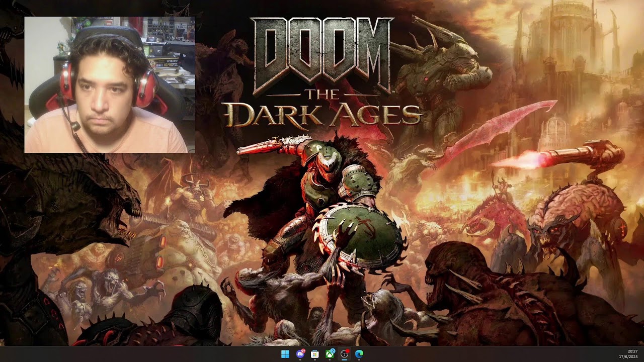Switch to OBS Studio on the taskbar
The height and width of the screenshot is (362, 644).
(x=345, y=354)
